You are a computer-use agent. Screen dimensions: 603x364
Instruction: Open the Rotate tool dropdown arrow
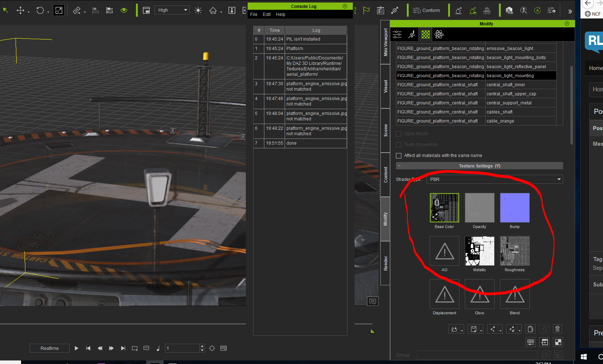[x=48, y=12]
